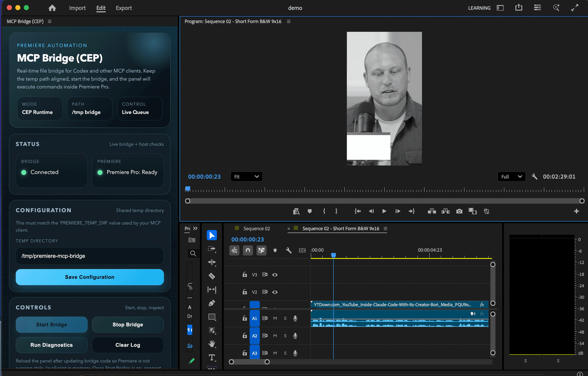Click the Start Bridge button
The width and height of the screenshot is (588, 376).
pos(51,325)
